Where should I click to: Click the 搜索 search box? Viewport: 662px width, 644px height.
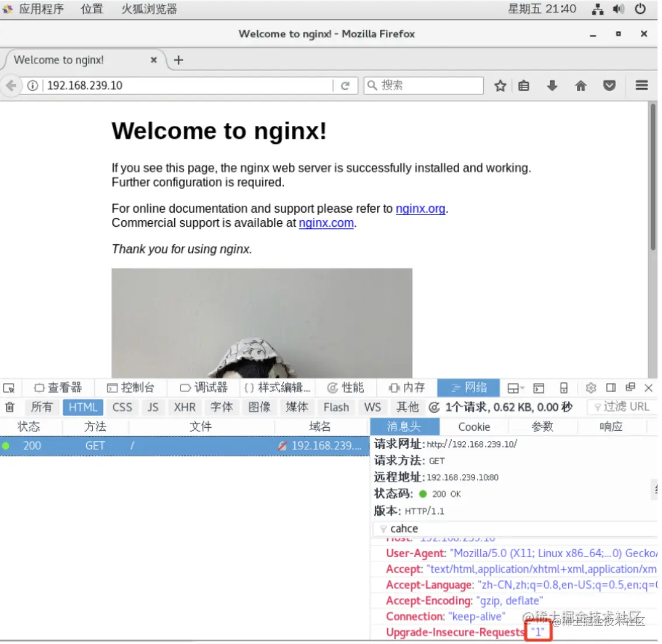point(424,86)
